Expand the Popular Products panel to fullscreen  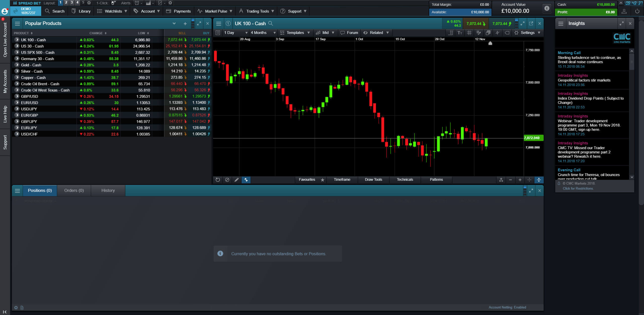199,23
